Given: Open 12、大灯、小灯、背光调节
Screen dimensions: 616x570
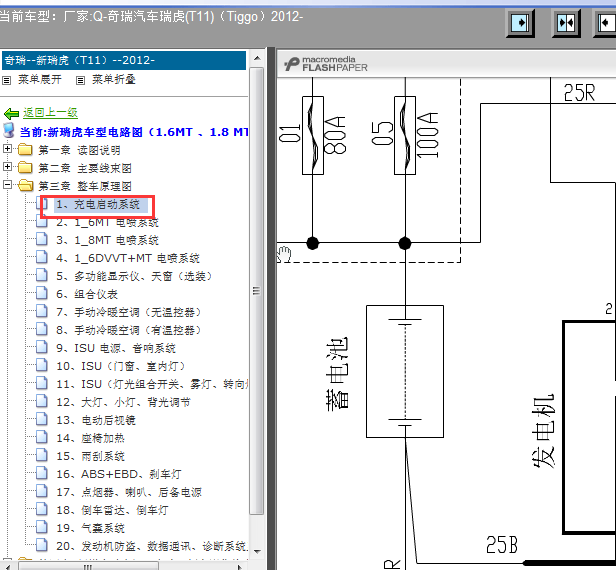Looking at the screenshot, I should [123, 402].
